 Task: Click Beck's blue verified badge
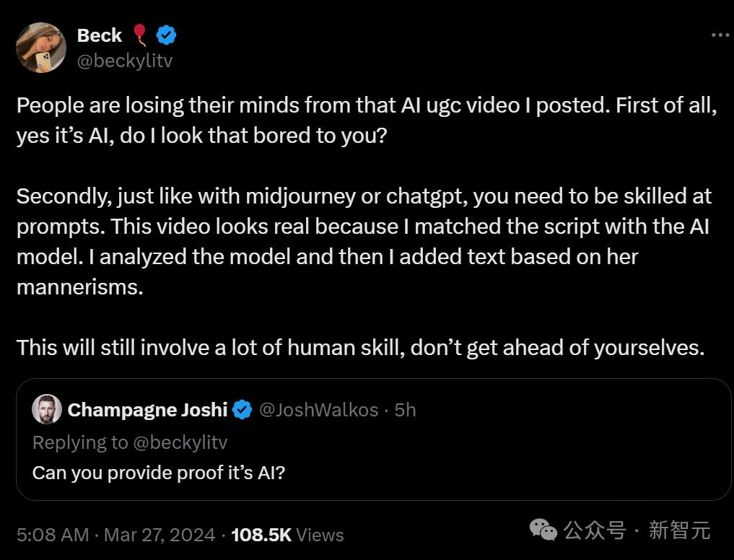[x=166, y=35]
